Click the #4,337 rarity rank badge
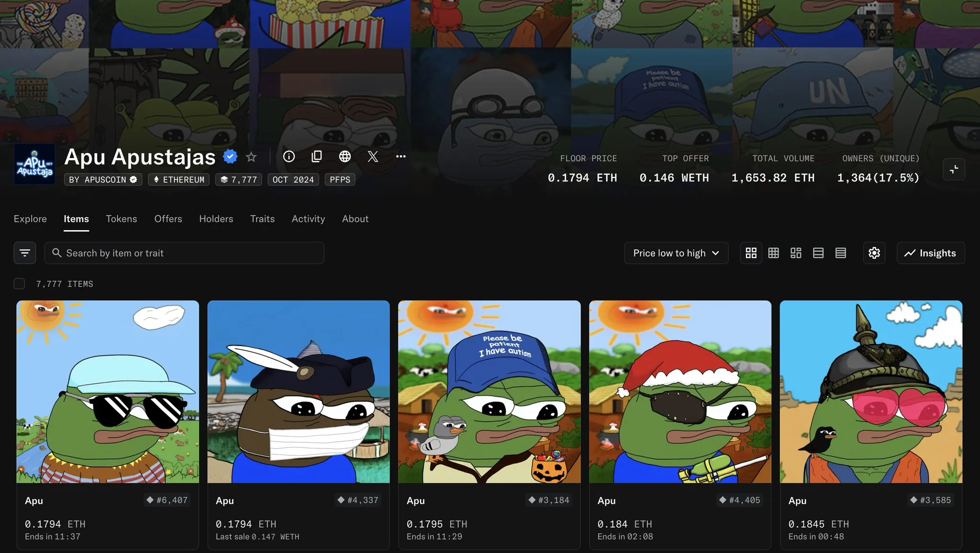The width and height of the screenshot is (980, 553). coord(358,500)
